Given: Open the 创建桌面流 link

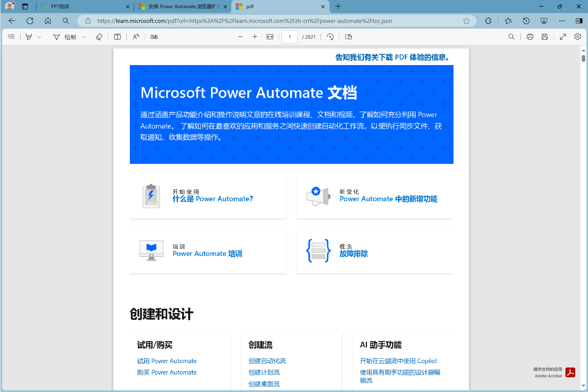Looking at the screenshot, I should click(x=264, y=384).
